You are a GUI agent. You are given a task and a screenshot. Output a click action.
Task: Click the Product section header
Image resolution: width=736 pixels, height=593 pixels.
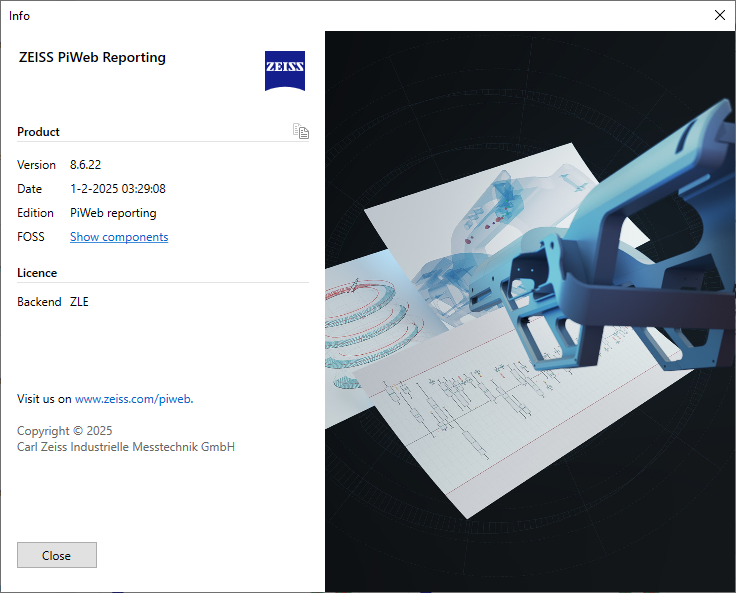point(38,132)
